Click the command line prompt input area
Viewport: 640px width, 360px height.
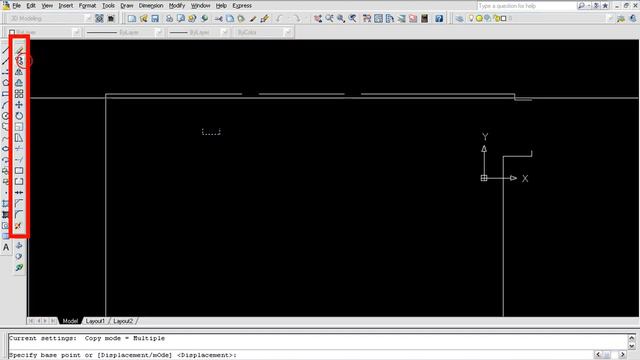(300, 355)
